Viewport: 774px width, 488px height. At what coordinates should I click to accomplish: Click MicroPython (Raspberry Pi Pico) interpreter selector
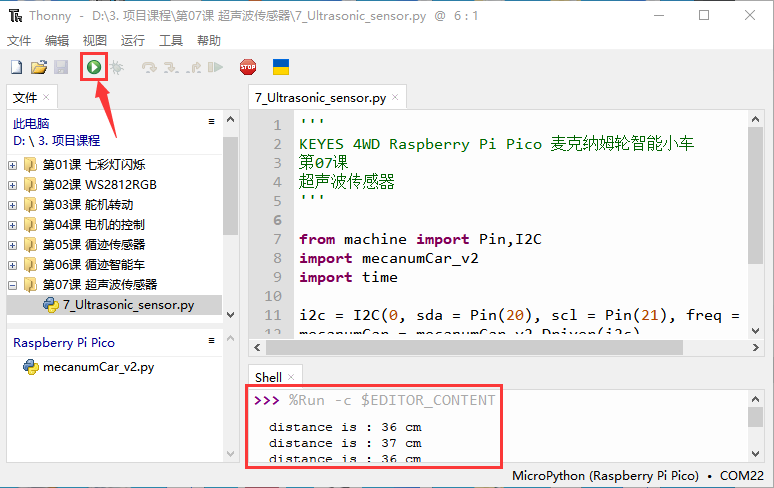(x=605, y=476)
